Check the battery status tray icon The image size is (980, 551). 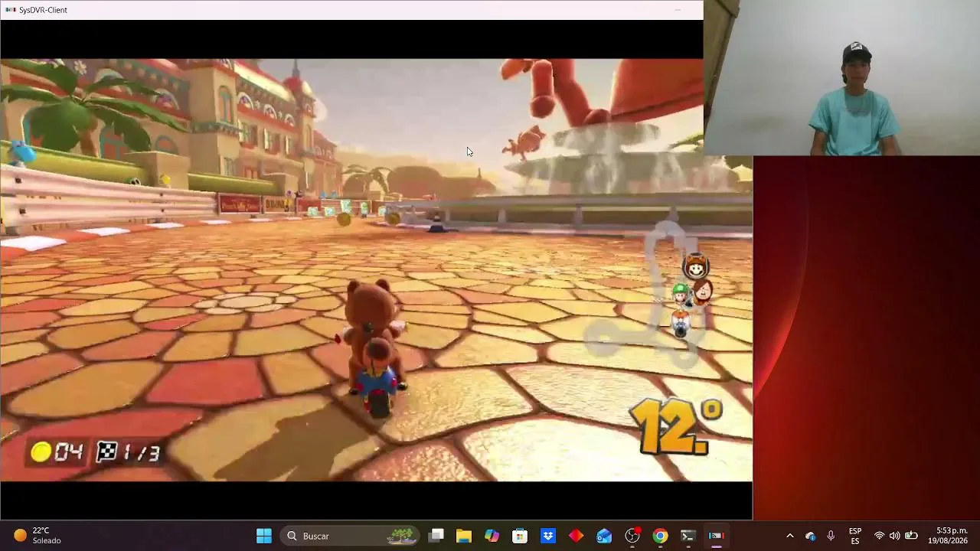pos(911,536)
